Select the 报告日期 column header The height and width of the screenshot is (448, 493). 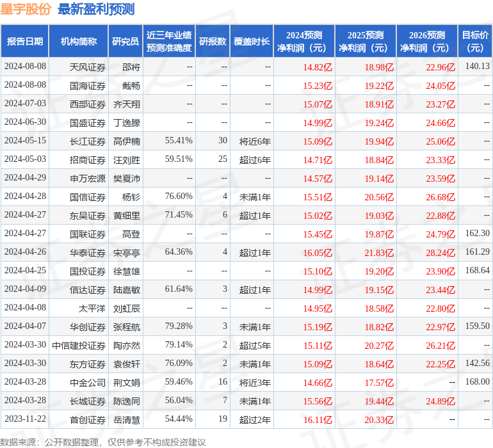[x=25, y=42]
